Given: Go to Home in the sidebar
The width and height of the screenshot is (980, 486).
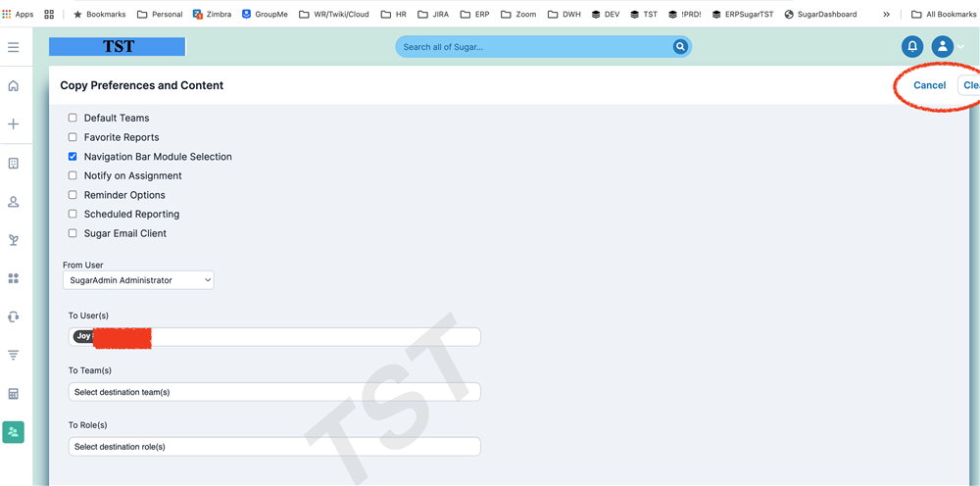Looking at the screenshot, I should coord(14,86).
